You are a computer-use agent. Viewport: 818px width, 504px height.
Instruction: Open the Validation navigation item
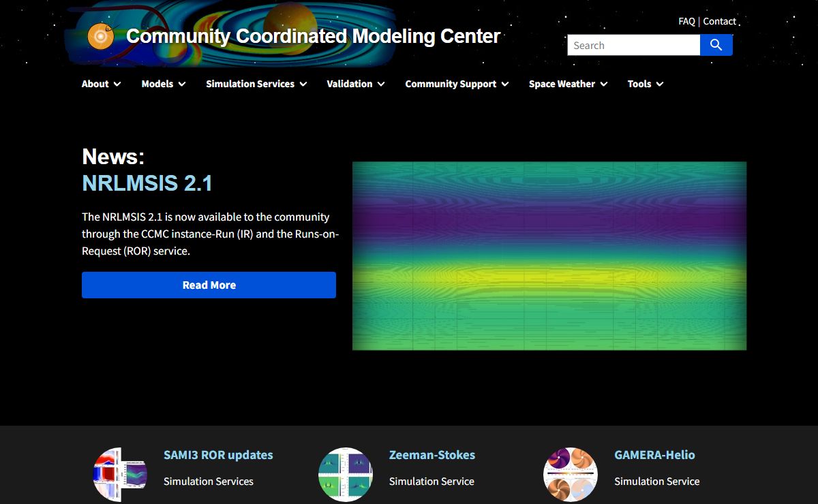350,84
